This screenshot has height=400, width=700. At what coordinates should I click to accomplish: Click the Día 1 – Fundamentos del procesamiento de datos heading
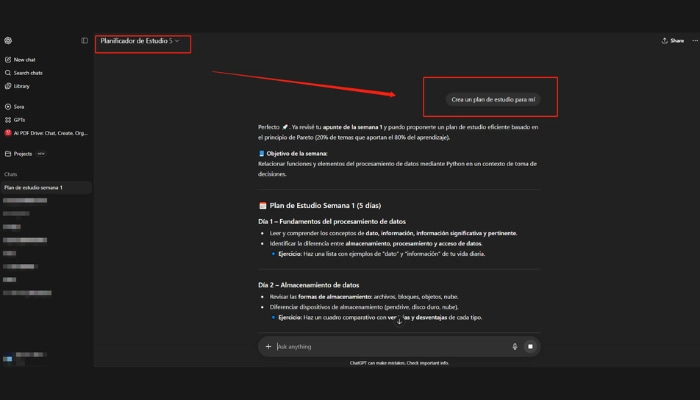[332, 221]
